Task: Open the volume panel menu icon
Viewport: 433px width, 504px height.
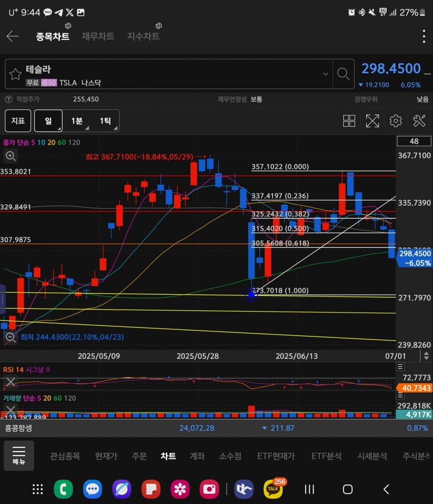Action: pos(400,395)
